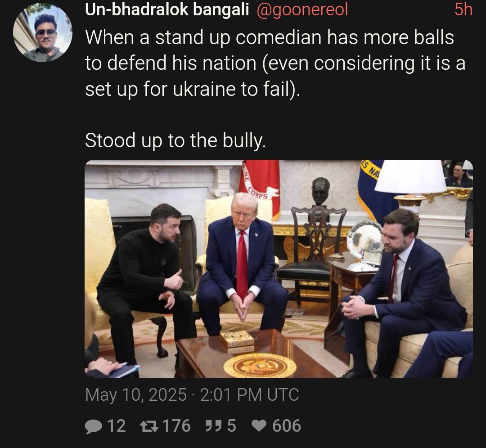Screen dimensions: 486x448
Task: Click the 5 quotes count
Action: 232,425
